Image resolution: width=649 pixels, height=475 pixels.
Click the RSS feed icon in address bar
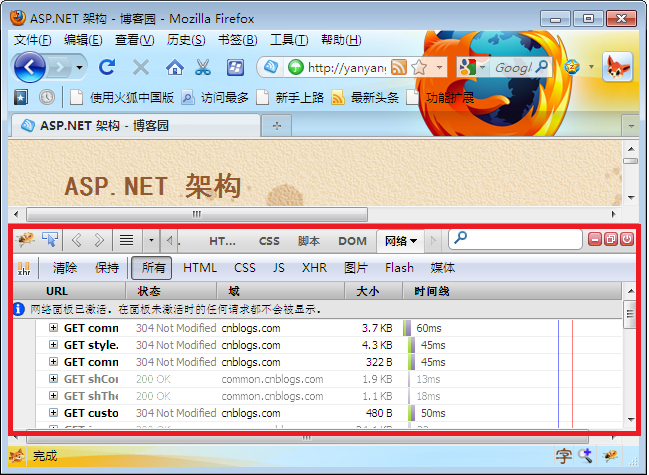click(398, 67)
